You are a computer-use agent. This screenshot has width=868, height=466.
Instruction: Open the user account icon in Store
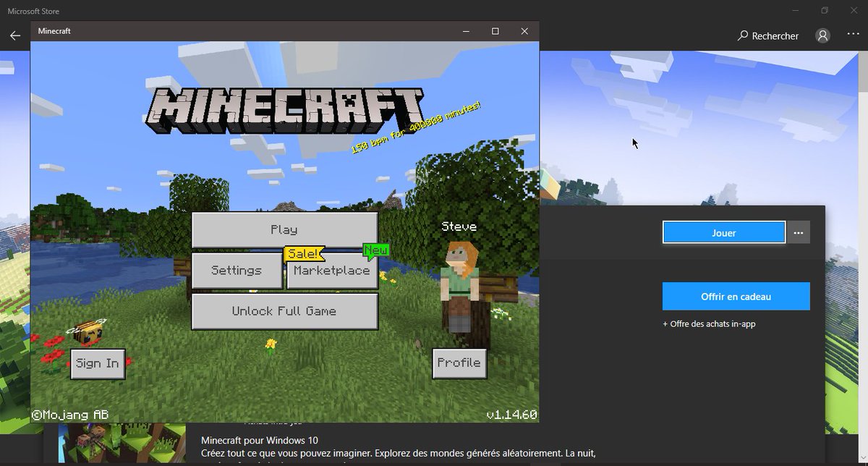pos(822,35)
